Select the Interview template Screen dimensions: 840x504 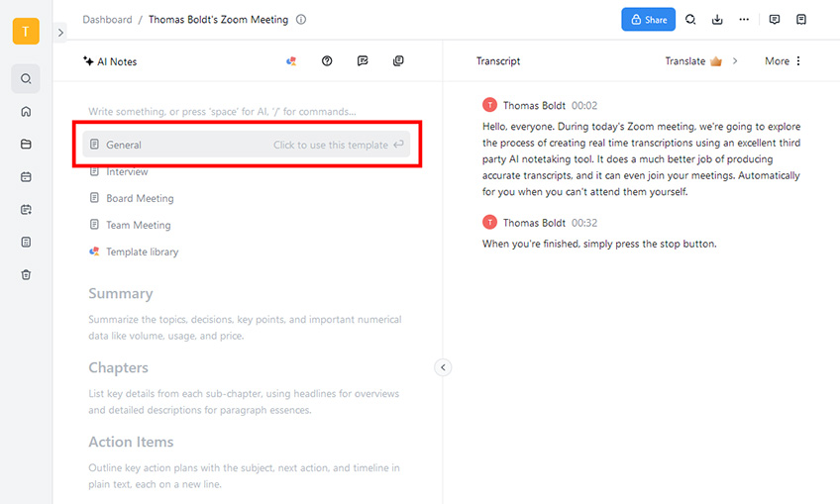(x=127, y=171)
